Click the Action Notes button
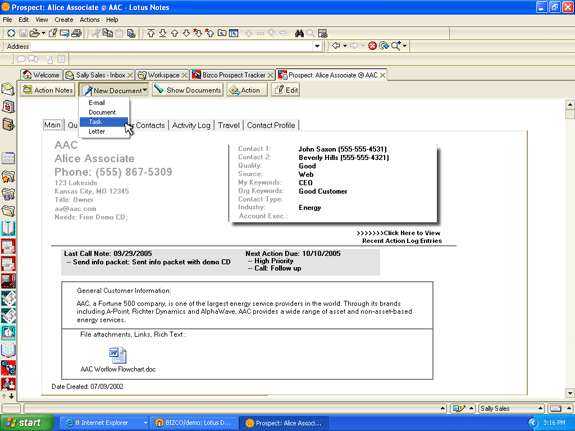This screenshot has width=575, height=431. click(48, 90)
